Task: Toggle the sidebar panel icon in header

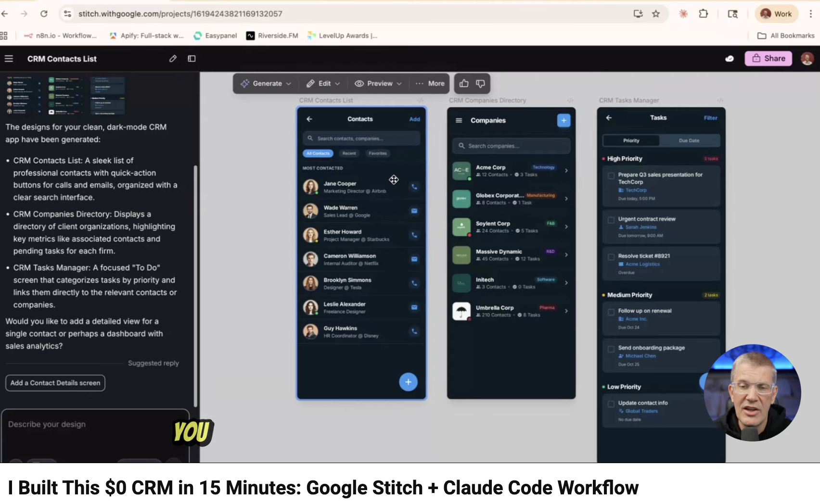Action: pyautogui.click(x=192, y=59)
